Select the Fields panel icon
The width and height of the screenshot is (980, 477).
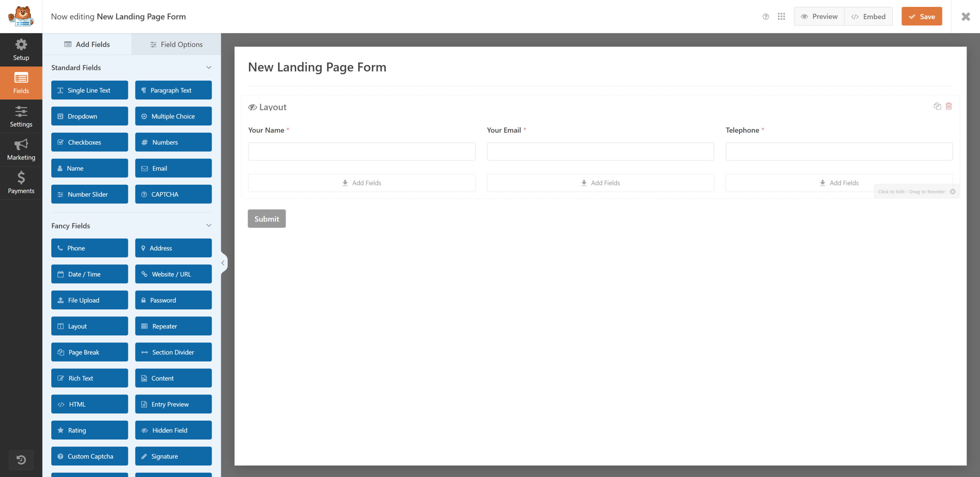tap(21, 83)
